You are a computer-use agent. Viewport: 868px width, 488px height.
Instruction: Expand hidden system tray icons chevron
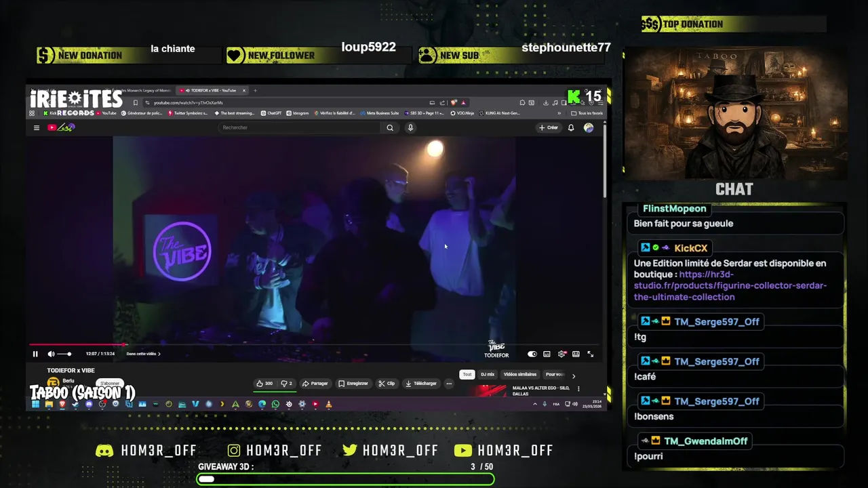(x=534, y=404)
